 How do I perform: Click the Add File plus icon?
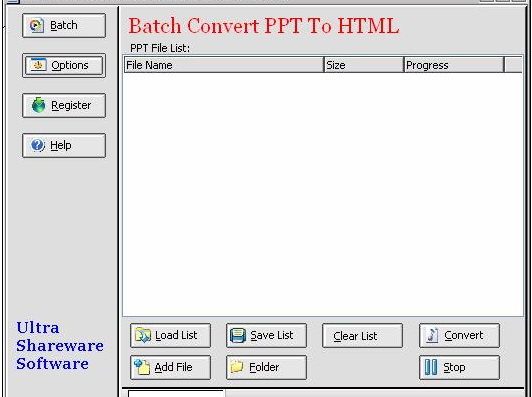[142, 367]
